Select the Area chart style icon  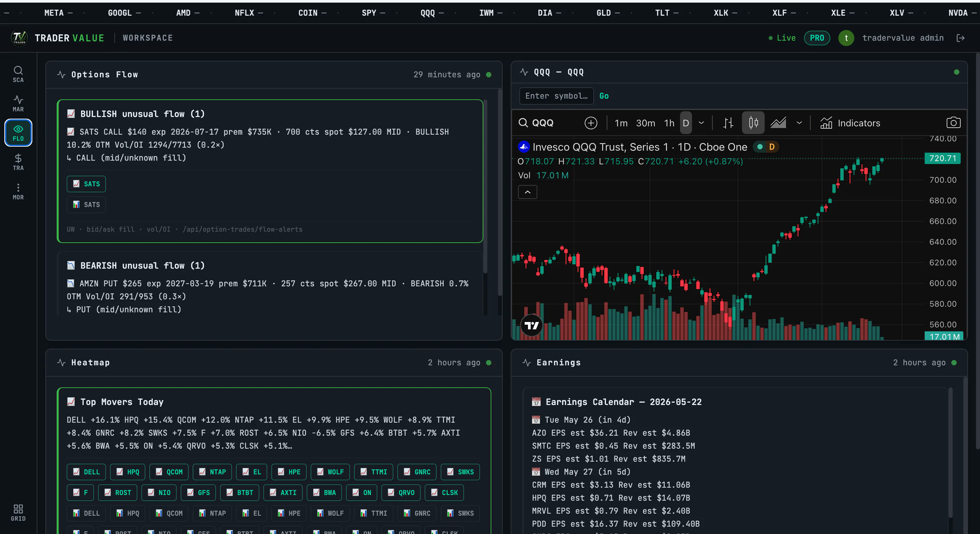point(778,123)
